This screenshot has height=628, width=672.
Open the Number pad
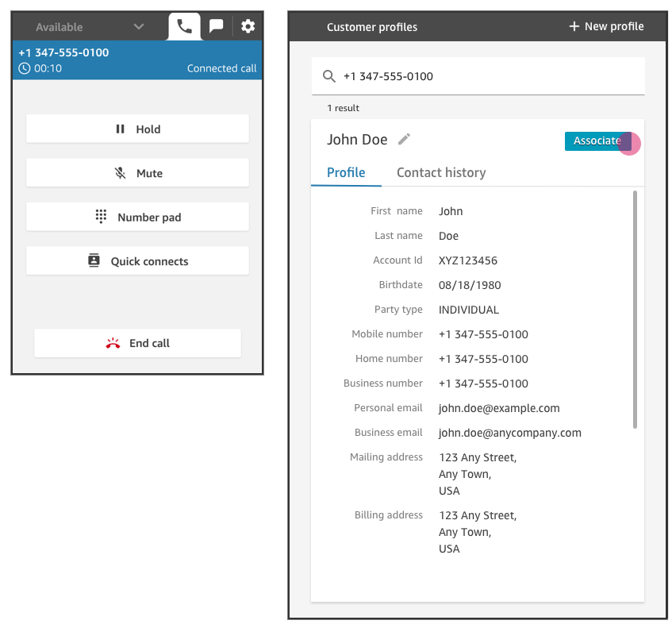pyautogui.click(x=137, y=216)
